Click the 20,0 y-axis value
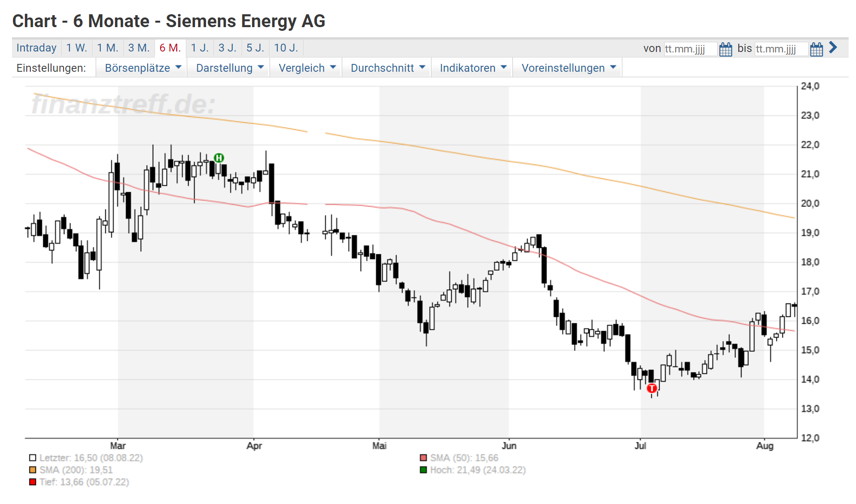Viewport: 856px width, 504px height. [x=810, y=203]
